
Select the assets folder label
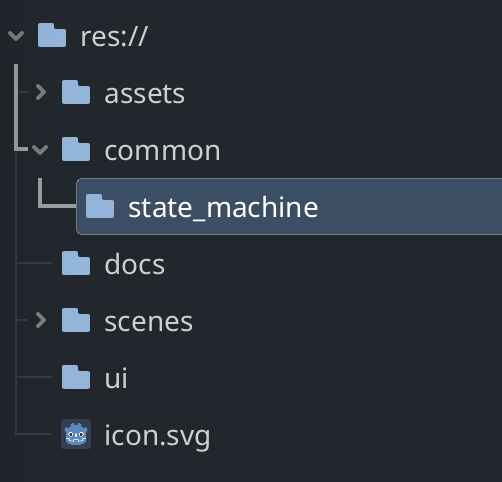pyautogui.click(x=144, y=94)
